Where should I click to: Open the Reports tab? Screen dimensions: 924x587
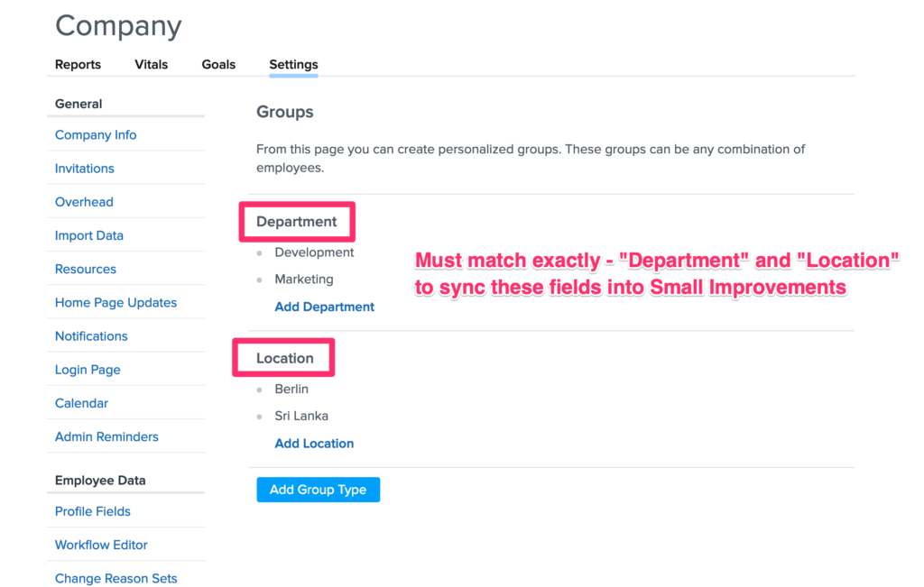[x=78, y=65]
